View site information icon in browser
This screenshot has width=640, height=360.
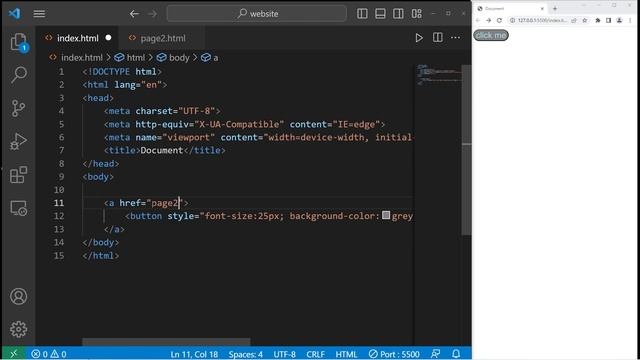pyautogui.click(x=512, y=20)
